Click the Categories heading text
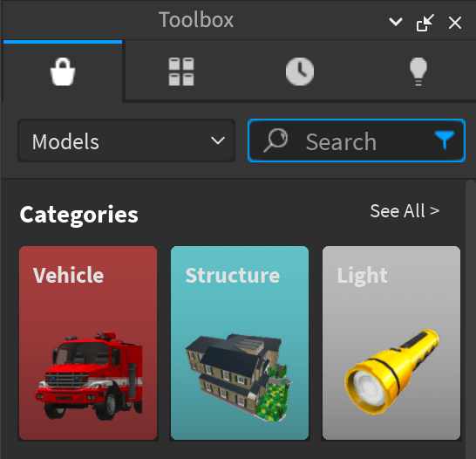 [79, 215]
